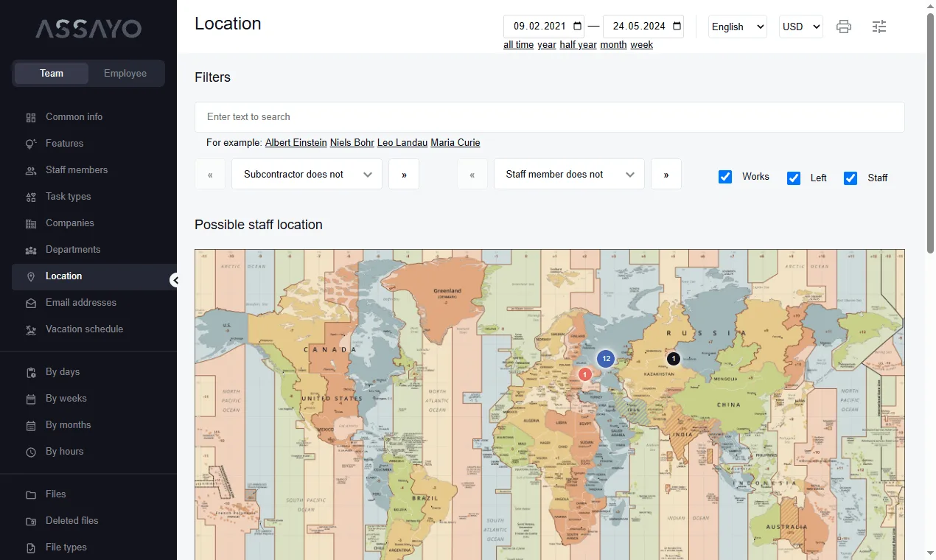Click the By days calendar icon
This screenshot has height=560, width=936.
[x=31, y=372]
